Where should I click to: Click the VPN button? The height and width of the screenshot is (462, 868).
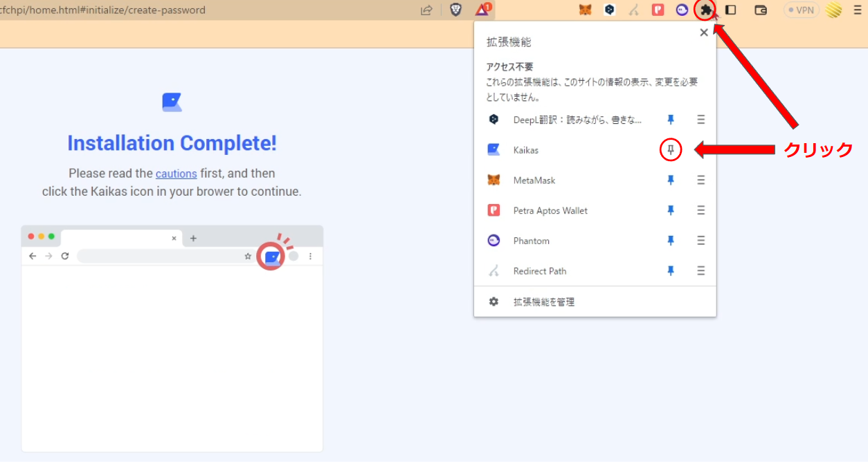tap(801, 10)
